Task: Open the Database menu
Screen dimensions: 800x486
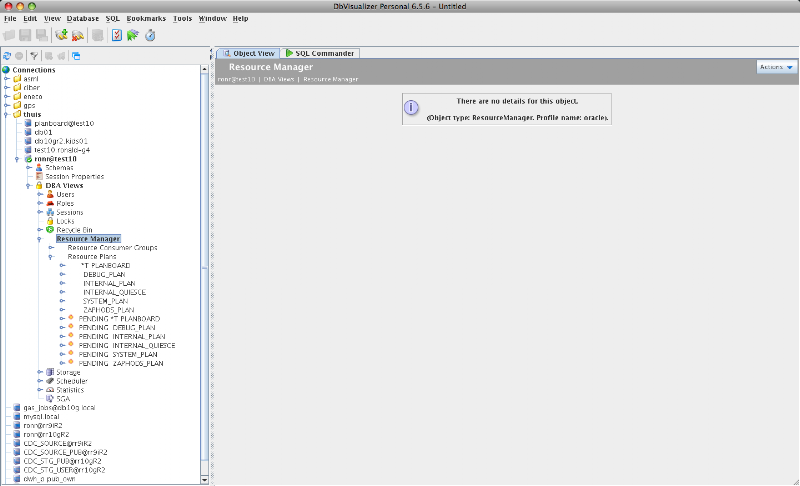Action: [x=83, y=18]
